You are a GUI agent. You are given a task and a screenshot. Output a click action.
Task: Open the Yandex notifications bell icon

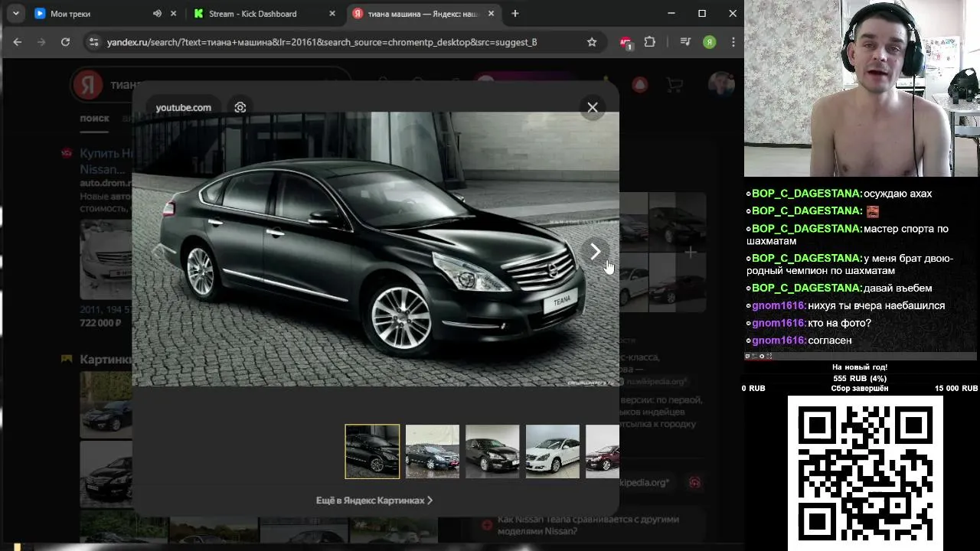tap(639, 85)
